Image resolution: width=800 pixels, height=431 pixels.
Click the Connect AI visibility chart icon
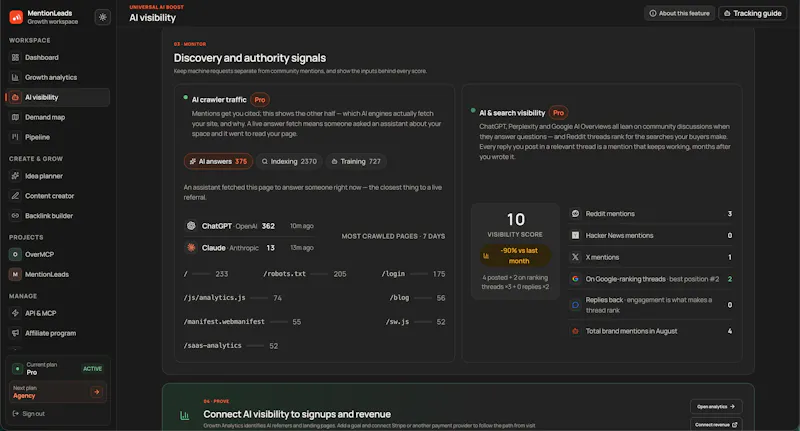pos(185,416)
